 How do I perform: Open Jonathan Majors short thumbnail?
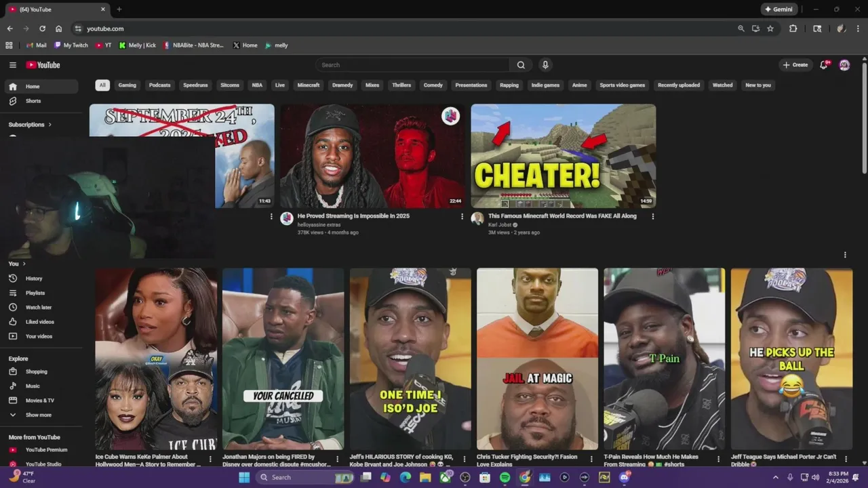(283, 359)
